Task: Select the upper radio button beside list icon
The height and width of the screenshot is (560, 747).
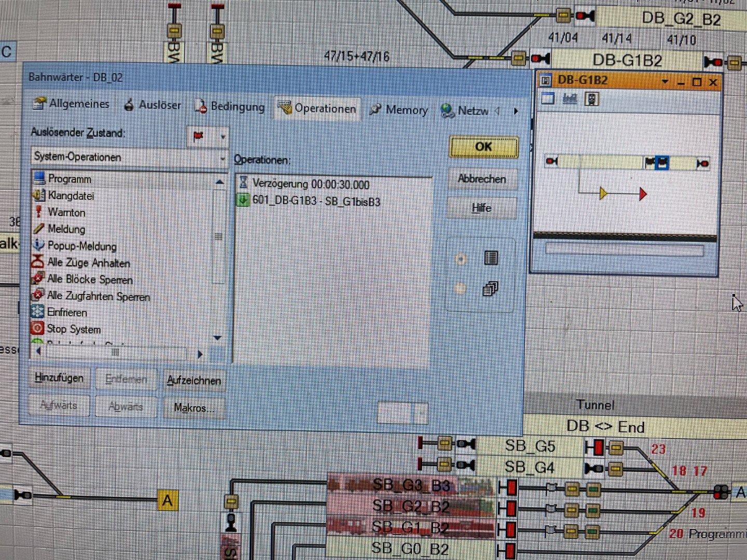Action: click(x=460, y=259)
